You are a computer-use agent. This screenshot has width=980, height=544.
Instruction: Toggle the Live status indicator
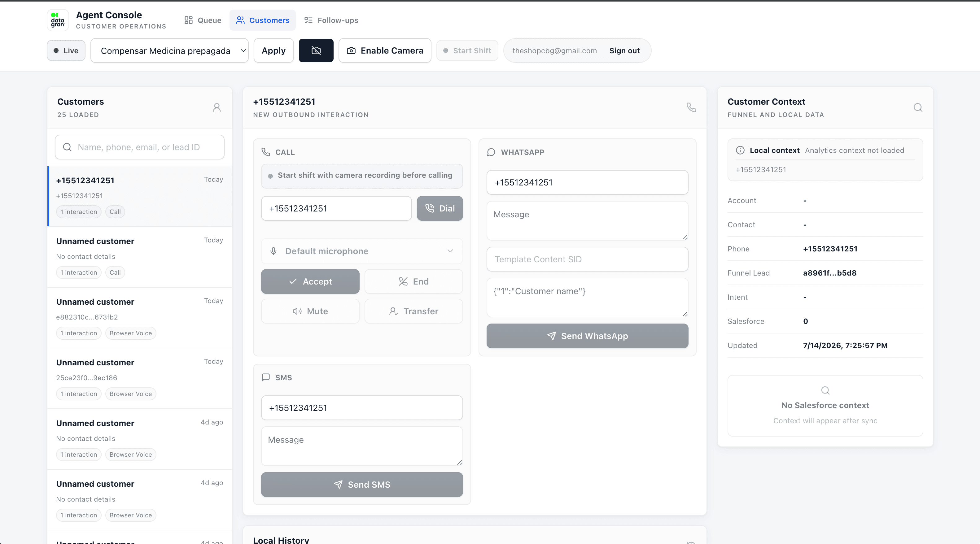66,50
